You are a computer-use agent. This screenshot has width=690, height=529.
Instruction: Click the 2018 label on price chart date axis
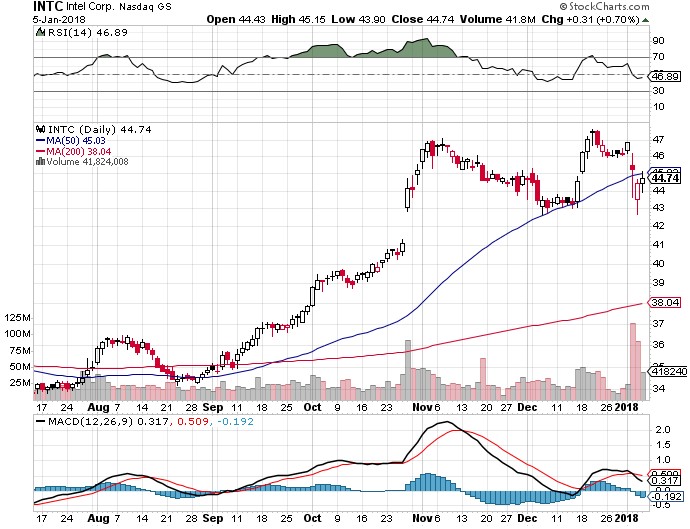tap(627, 407)
